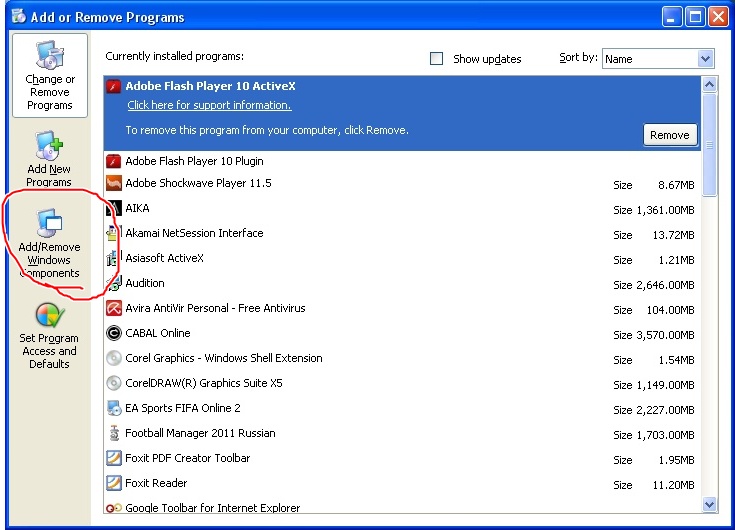The width and height of the screenshot is (735, 530).
Task: Click the title bar Add or Remove Programs icon
Action: pos(19,16)
